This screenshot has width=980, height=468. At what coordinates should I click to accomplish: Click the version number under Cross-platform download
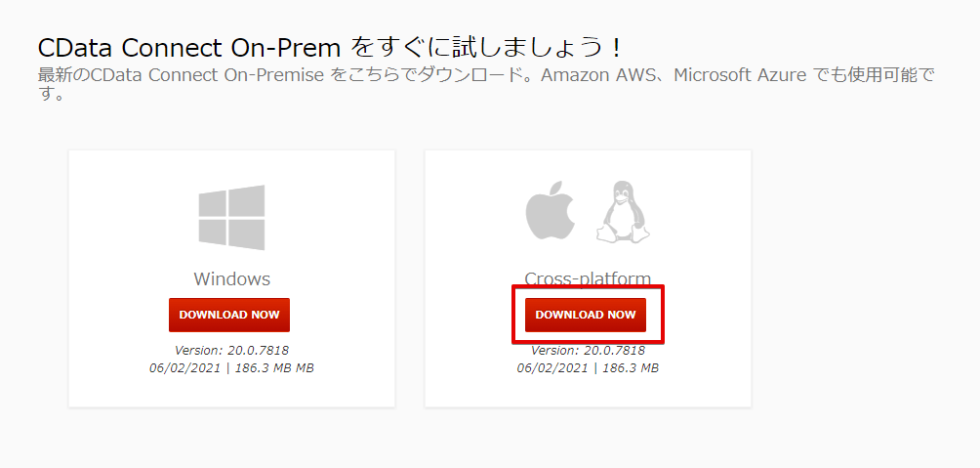[588, 350]
